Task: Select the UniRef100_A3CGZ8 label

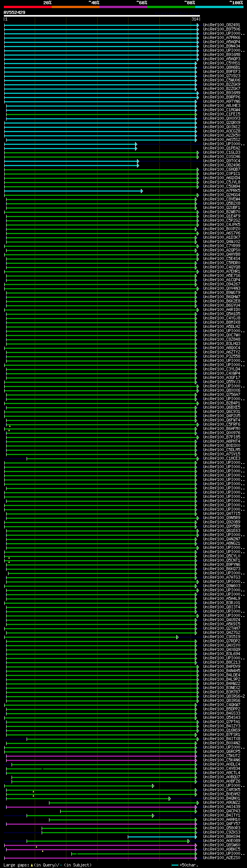Action: click(222, 131)
